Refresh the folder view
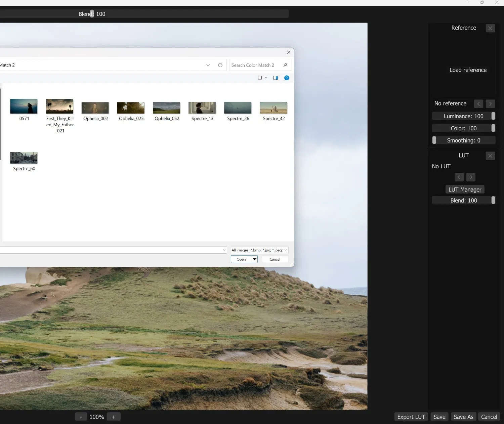Screen dimensions: 504x424 pyautogui.click(x=220, y=65)
